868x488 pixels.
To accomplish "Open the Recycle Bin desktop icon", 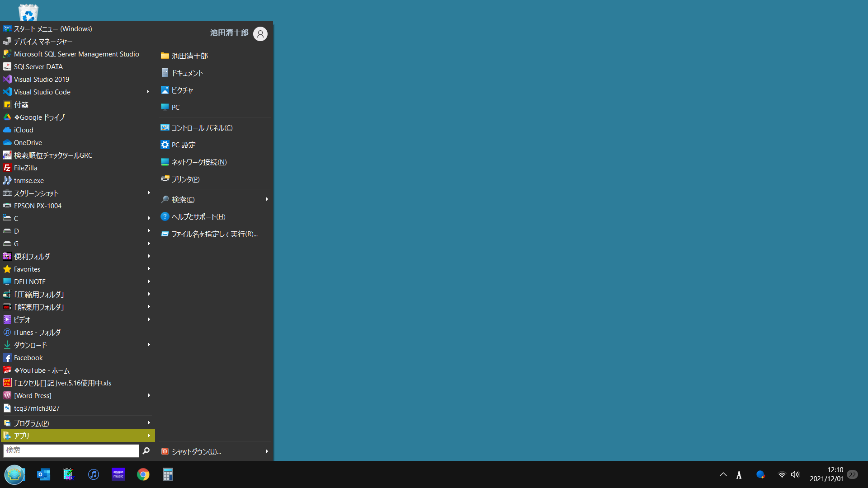I will [x=28, y=12].
